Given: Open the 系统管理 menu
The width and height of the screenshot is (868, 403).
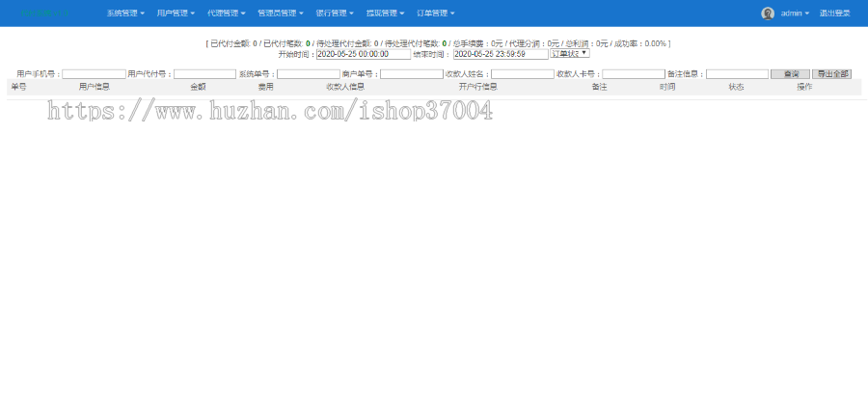Looking at the screenshot, I should [125, 13].
